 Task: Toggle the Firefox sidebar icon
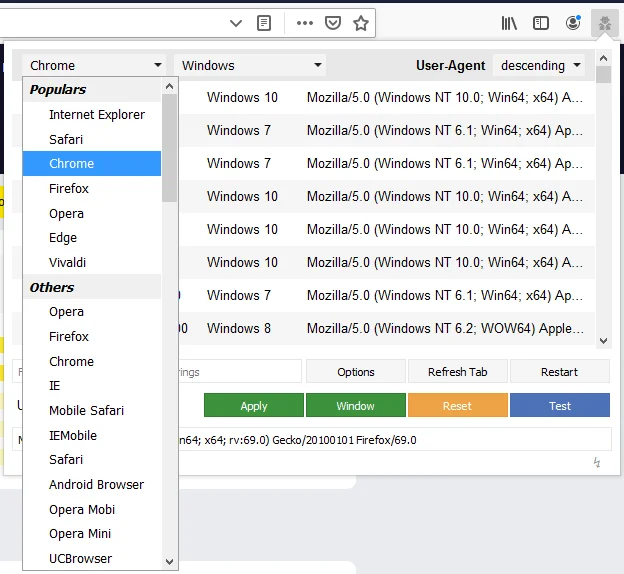(x=540, y=23)
